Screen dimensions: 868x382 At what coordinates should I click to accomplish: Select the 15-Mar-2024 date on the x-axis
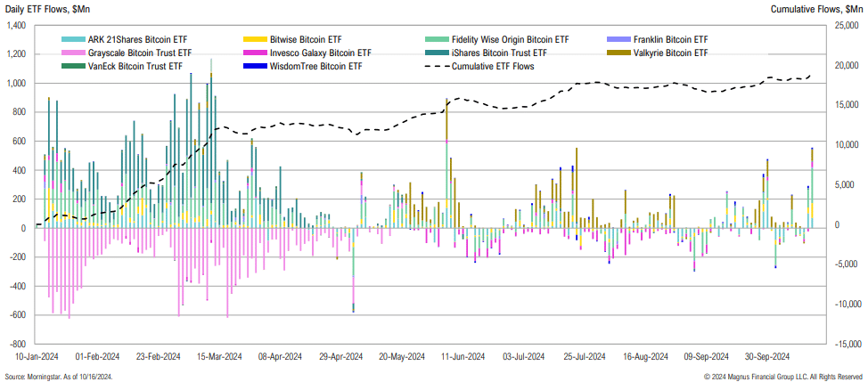[220, 356]
